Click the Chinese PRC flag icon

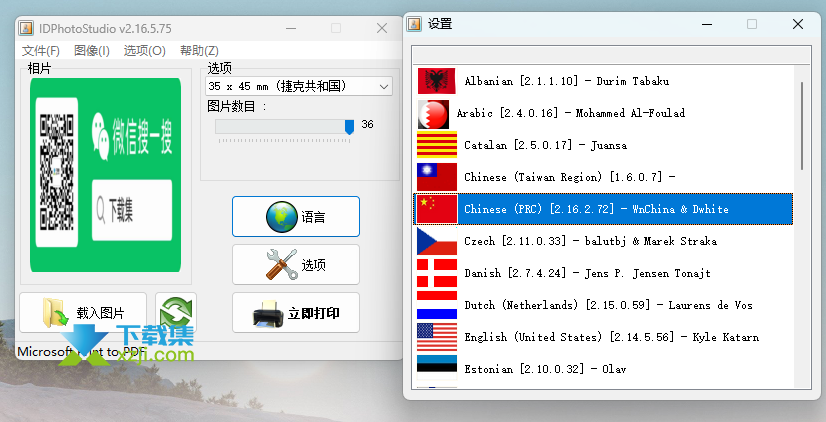click(437, 209)
